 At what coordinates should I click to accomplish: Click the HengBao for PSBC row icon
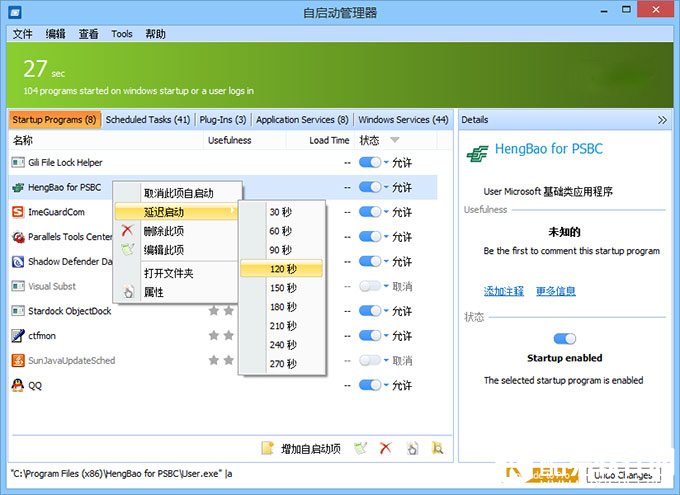[18, 187]
